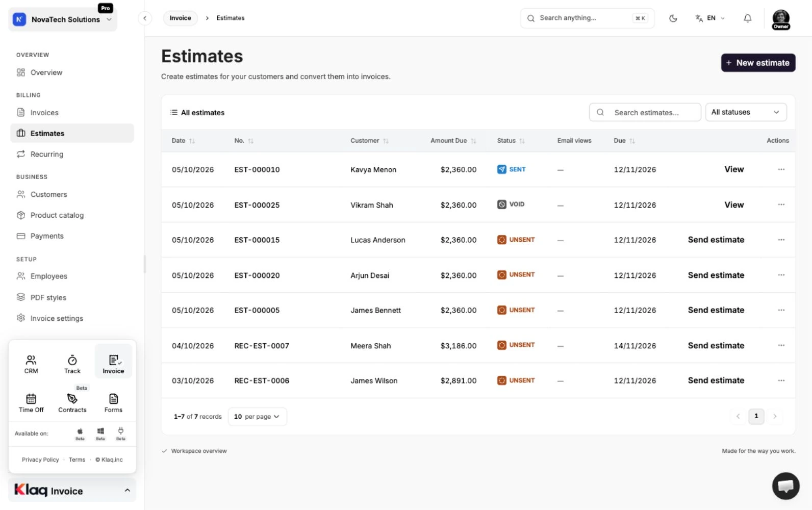Click the New estimate button

758,63
